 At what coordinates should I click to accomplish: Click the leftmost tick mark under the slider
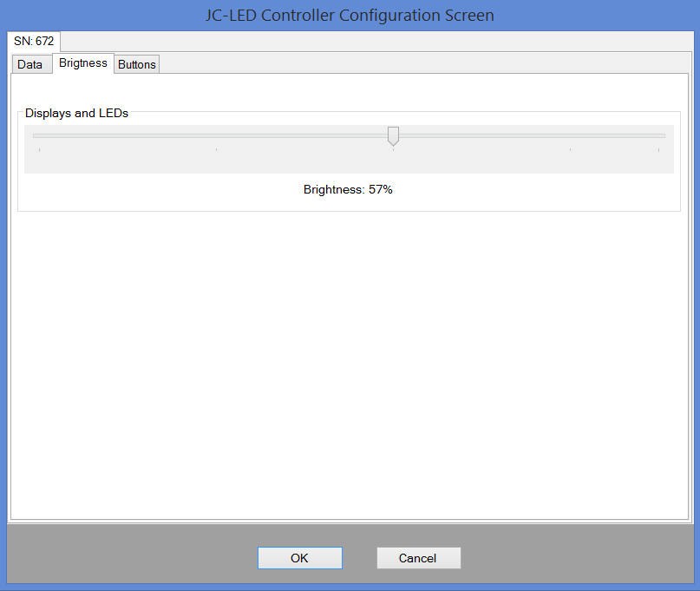(40, 150)
